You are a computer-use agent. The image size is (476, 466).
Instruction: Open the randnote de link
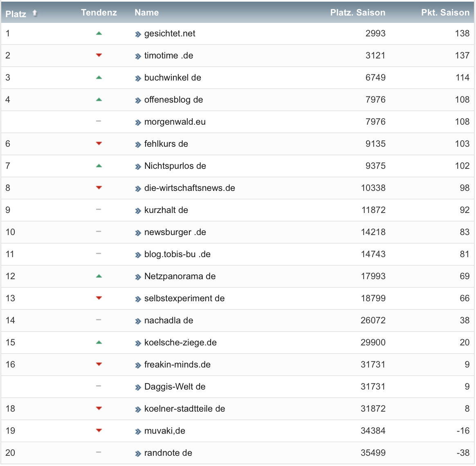168,453
